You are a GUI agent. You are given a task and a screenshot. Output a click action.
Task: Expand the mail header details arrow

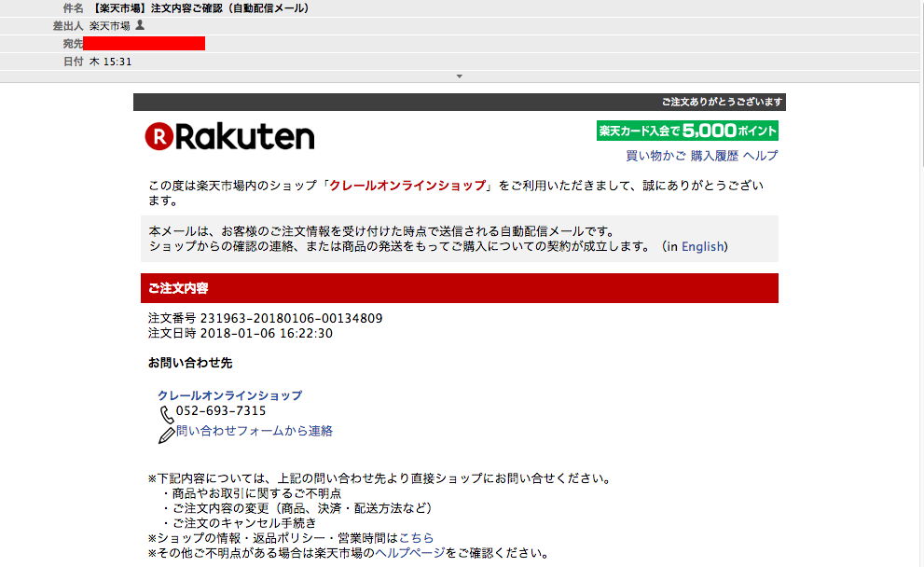point(459,76)
